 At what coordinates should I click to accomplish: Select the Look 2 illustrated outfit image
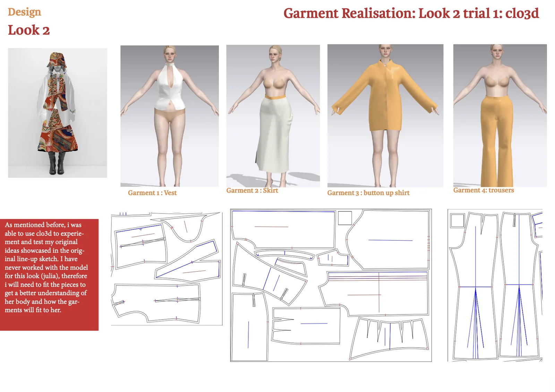[58, 113]
